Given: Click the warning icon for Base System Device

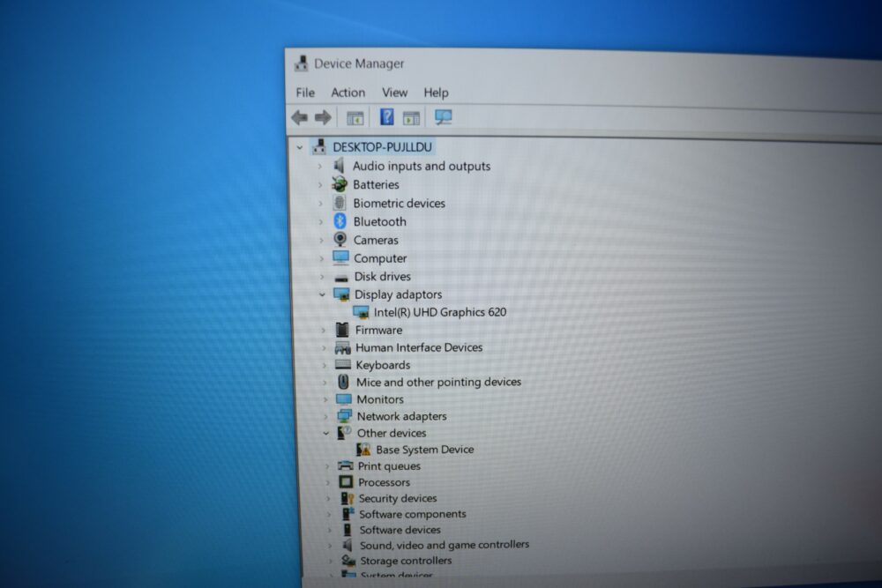Looking at the screenshot, I should point(363,449).
